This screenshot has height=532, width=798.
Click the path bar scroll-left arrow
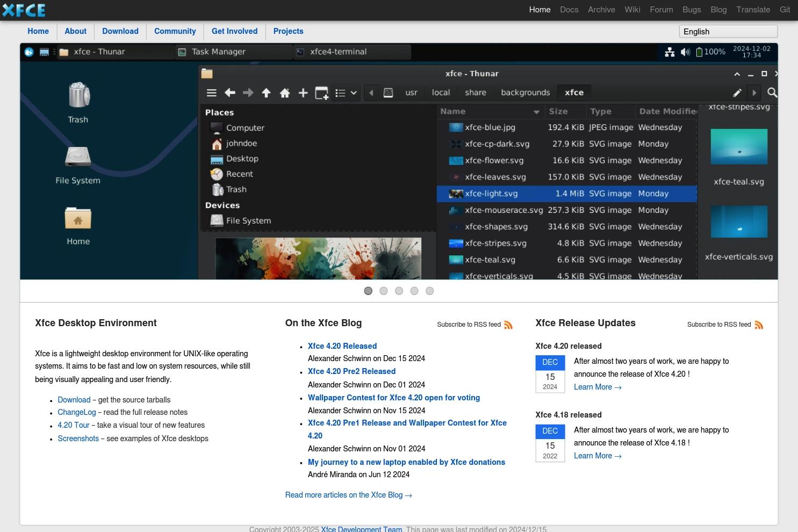pos(371,92)
